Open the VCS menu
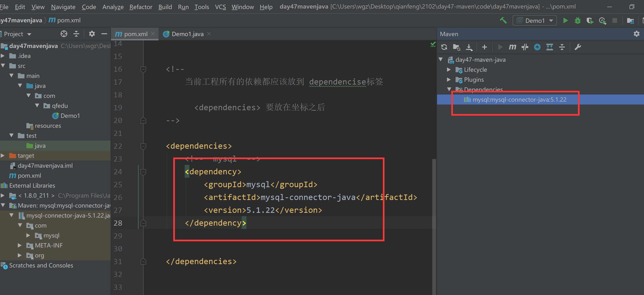Screen dimensions: 644x295 (x=220, y=7)
